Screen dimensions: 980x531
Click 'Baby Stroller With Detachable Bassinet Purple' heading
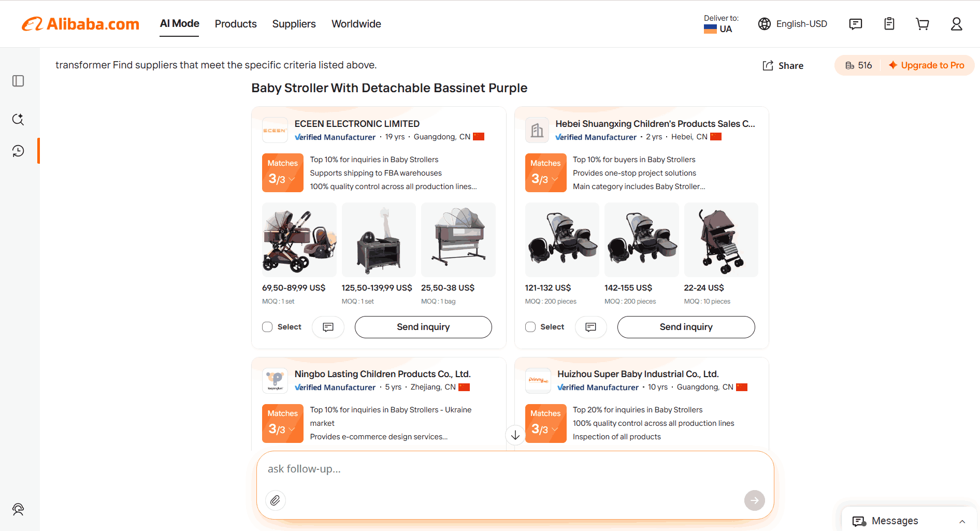390,88
